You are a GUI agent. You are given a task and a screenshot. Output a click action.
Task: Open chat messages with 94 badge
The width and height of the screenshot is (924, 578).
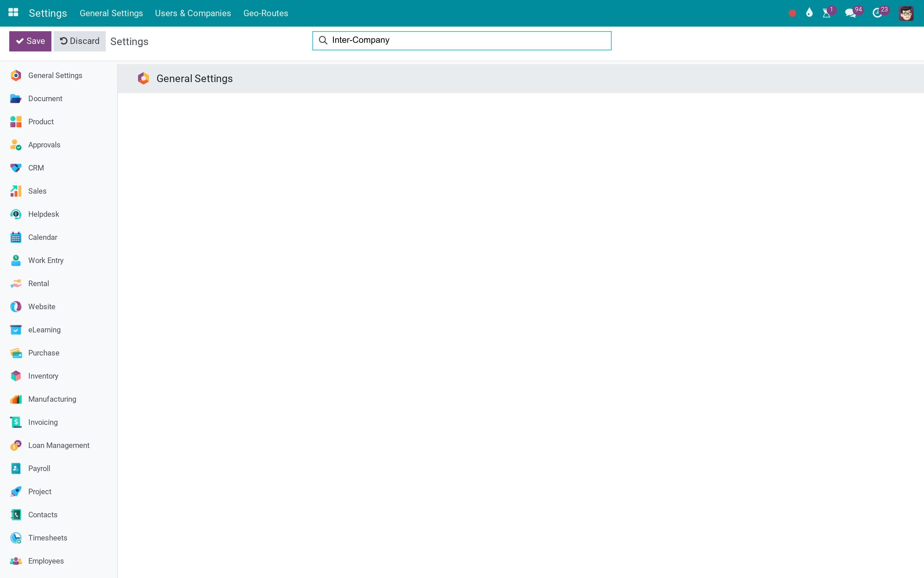(x=850, y=13)
